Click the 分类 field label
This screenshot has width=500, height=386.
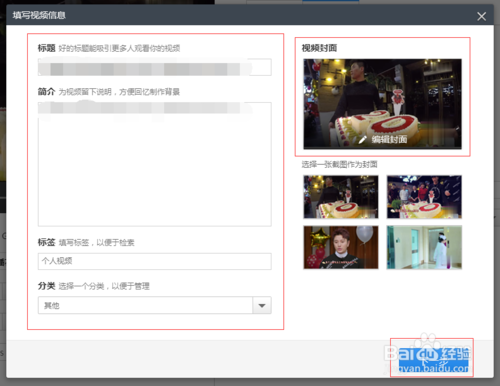(46, 286)
